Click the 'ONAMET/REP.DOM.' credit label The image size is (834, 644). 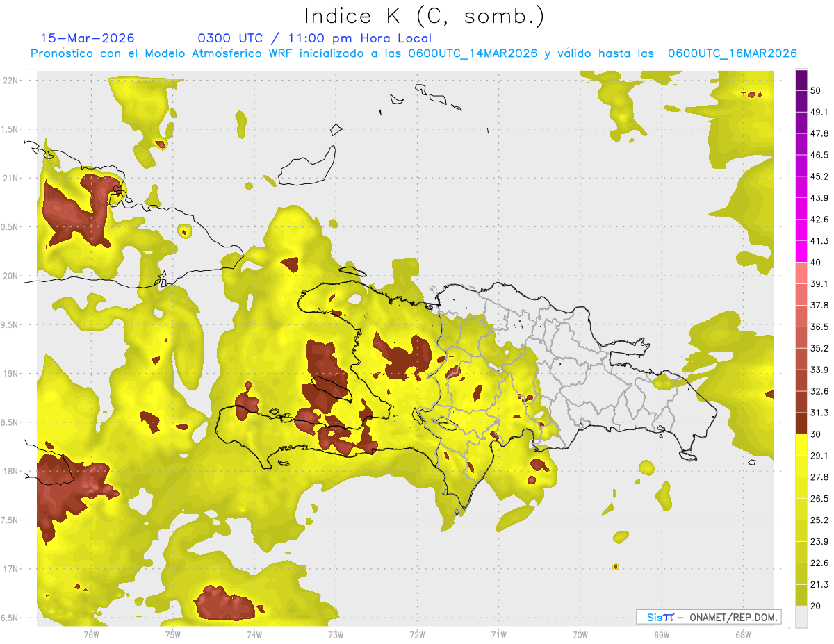(733, 617)
